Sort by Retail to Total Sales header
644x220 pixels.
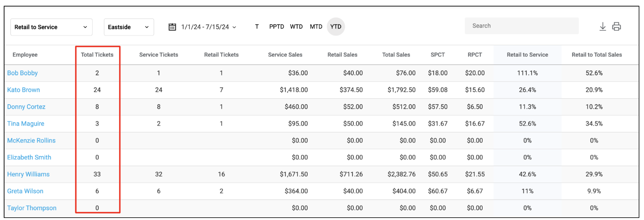click(x=597, y=55)
